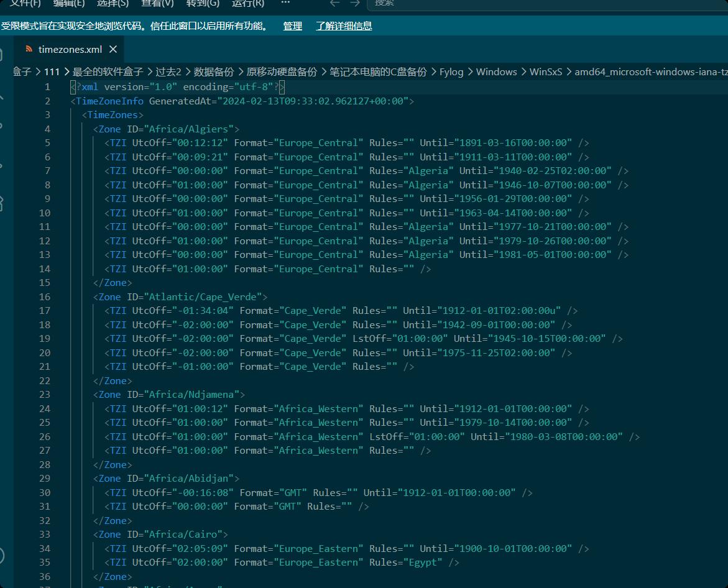Select the timezones.xml tab

pos(70,49)
